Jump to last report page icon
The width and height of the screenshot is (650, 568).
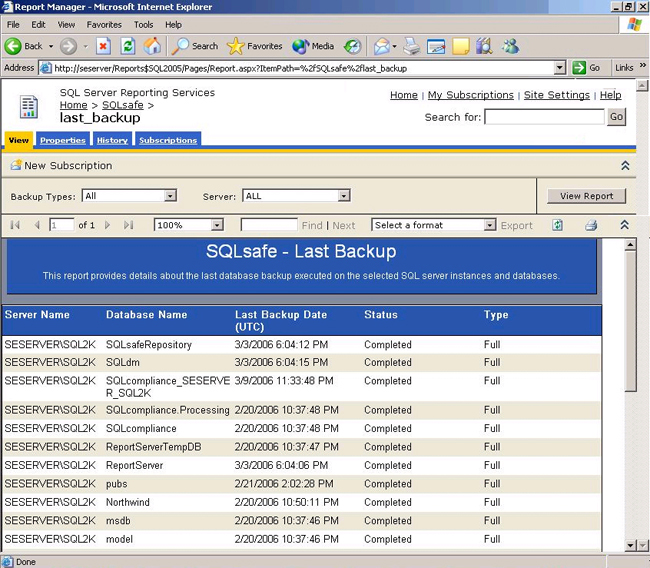pos(129,225)
